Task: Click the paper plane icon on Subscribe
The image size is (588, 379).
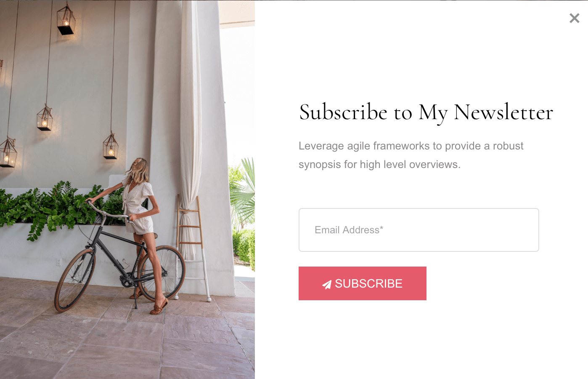Action: coord(327,284)
